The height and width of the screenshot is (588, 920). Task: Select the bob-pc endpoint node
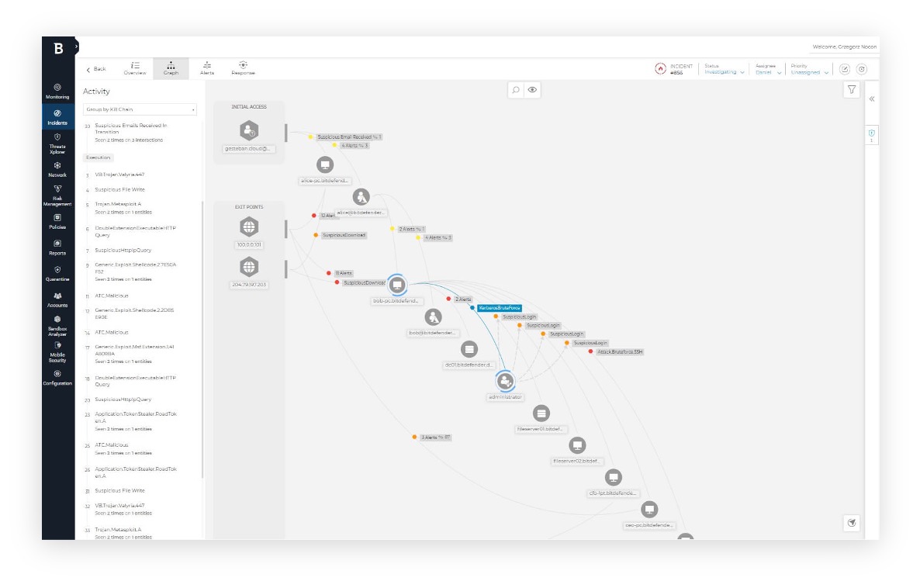click(x=397, y=285)
